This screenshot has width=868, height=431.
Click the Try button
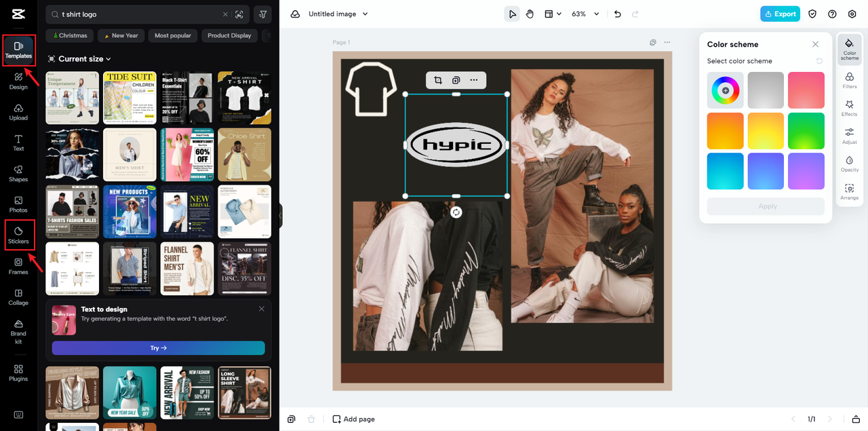coord(158,348)
